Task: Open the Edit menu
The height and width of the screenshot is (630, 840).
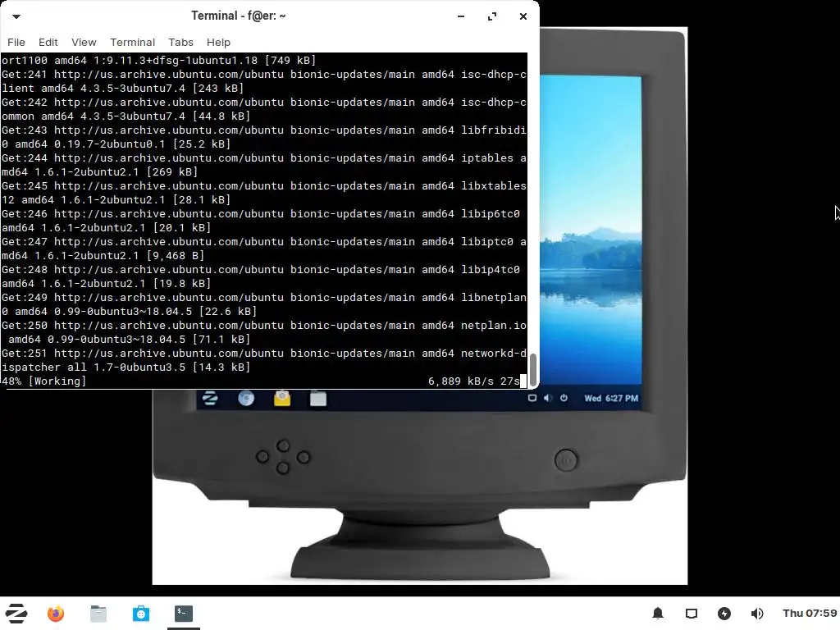Action: coord(48,43)
